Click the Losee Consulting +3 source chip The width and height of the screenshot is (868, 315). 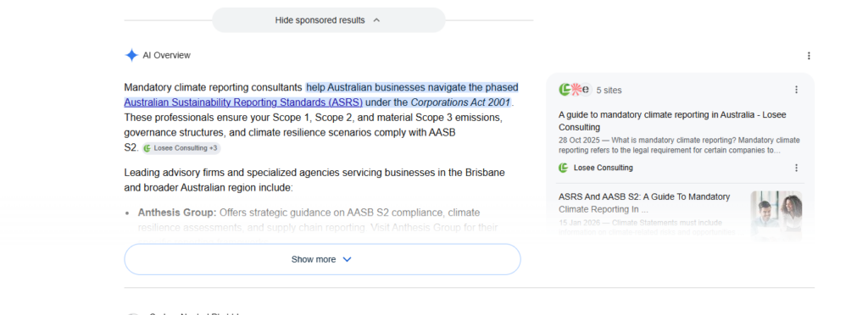[x=181, y=148]
